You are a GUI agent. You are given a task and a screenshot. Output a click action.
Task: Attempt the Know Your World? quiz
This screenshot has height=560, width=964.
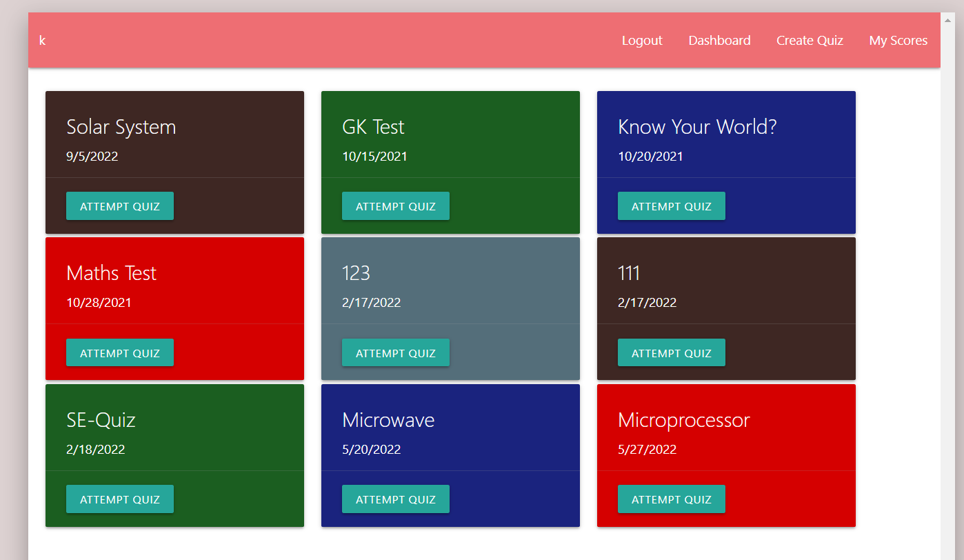(x=672, y=206)
